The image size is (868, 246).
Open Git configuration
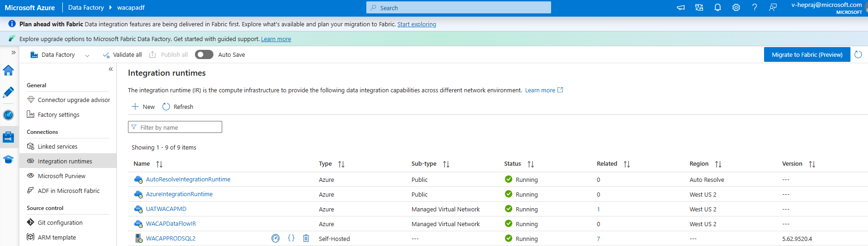pos(55,222)
